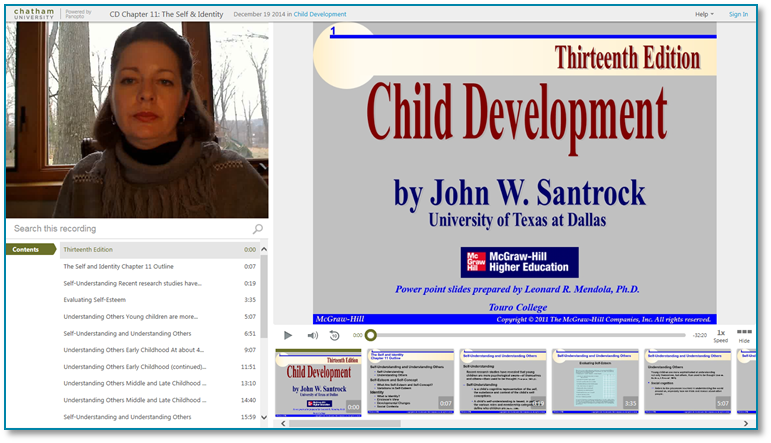Select the Child Development title thumbnail 0:00
This screenshot has height=443, width=771.
click(x=318, y=382)
